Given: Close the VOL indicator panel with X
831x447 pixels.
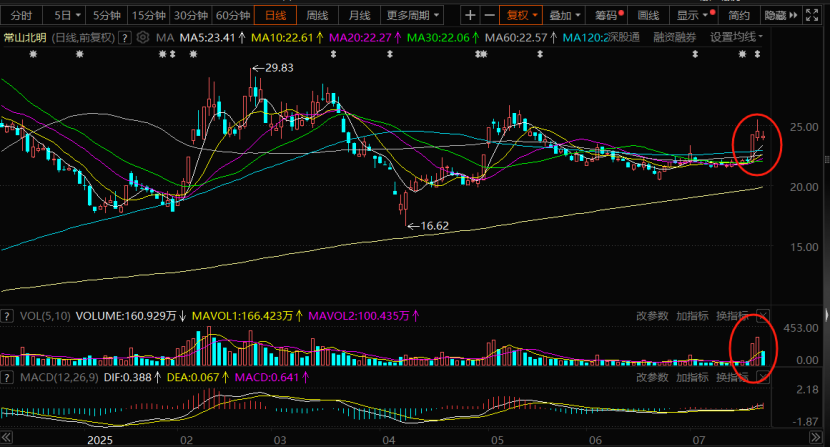Looking at the screenshot, I should point(763,316).
